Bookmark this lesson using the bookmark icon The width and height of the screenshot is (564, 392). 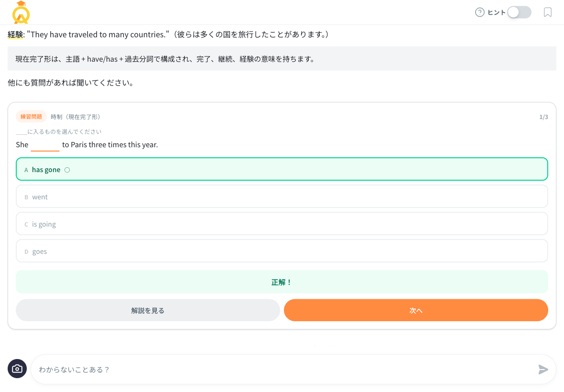(547, 12)
